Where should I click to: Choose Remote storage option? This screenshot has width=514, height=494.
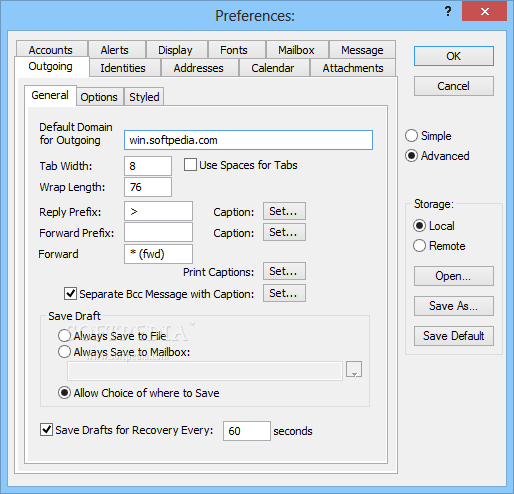(419, 246)
